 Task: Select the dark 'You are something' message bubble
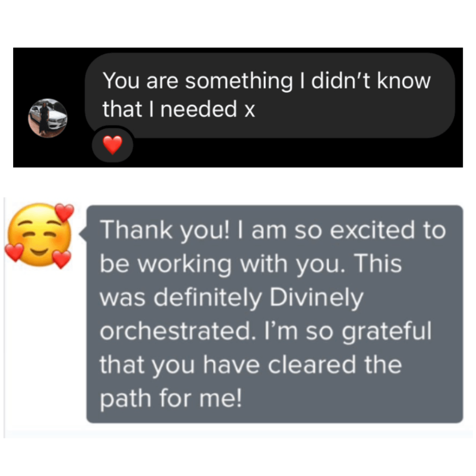coord(270,96)
